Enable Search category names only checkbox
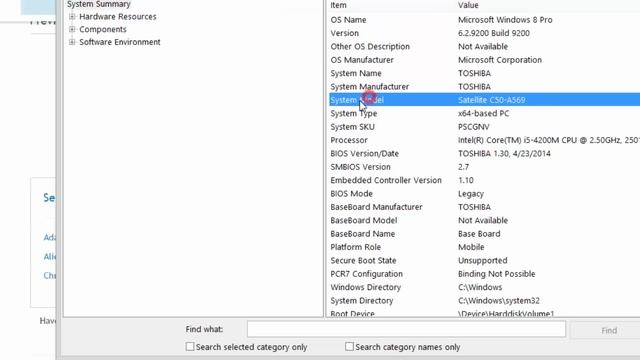This screenshot has width=640, height=360. (x=349, y=347)
